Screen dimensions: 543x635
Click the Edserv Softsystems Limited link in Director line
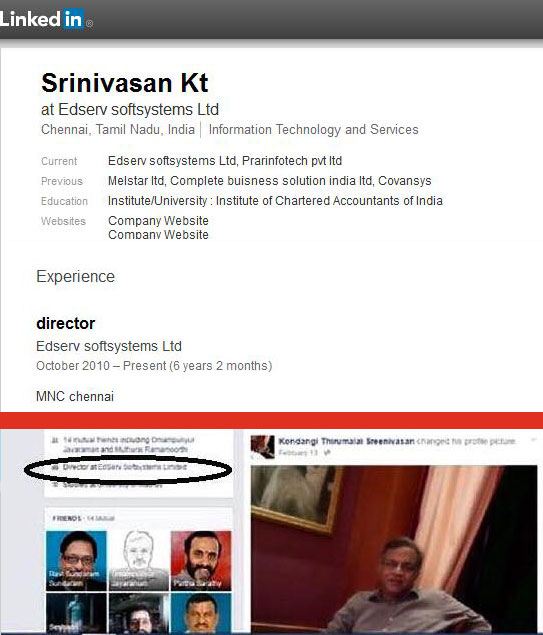[142, 467]
